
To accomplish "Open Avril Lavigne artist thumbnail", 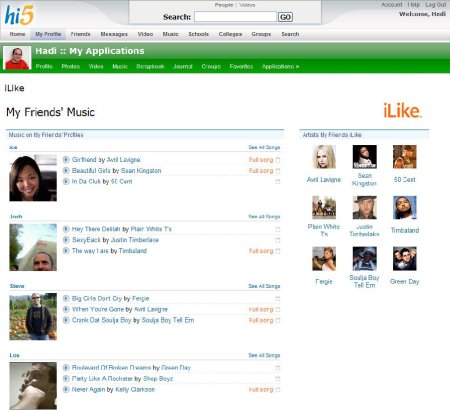I will pos(324,157).
